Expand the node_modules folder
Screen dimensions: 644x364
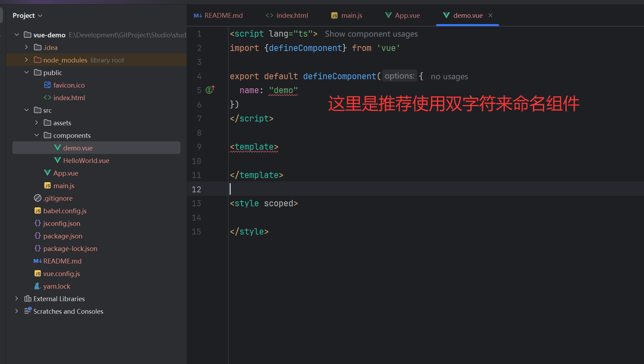[27, 60]
